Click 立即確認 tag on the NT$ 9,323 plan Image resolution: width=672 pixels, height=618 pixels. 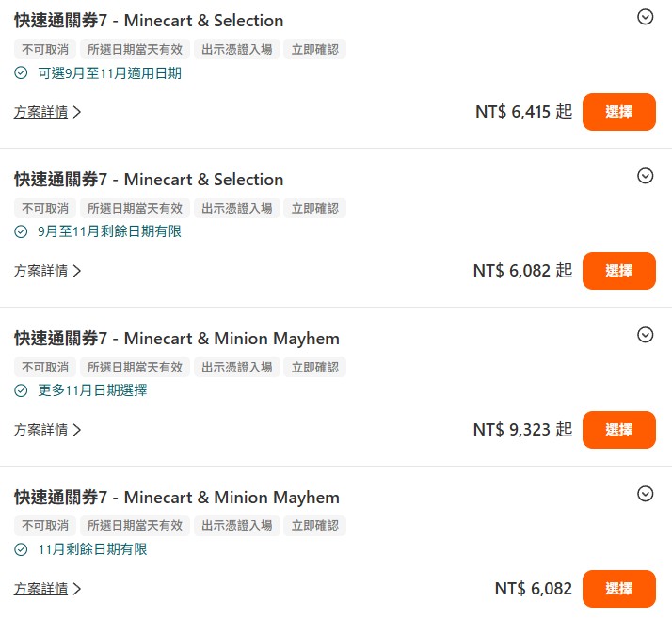(314, 367)
